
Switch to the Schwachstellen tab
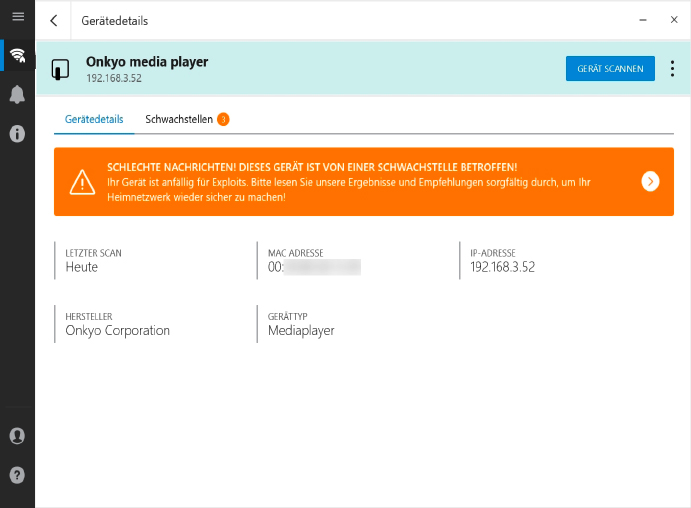click(178, 119)
